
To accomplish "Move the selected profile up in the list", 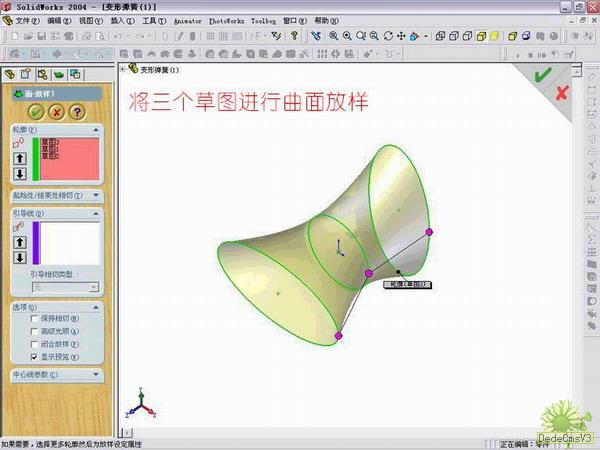I will point(19,158).
